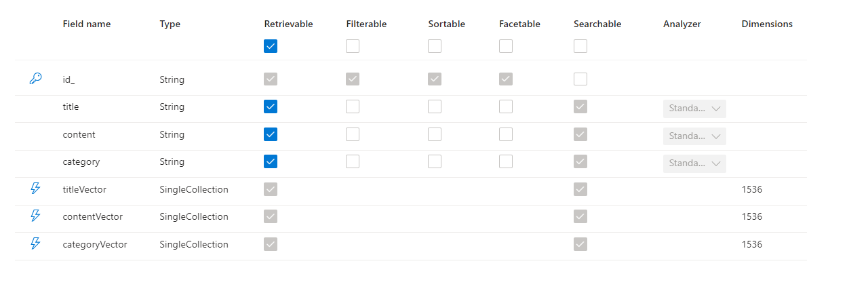Viewport: 868px width, 293px height.
Task: Enable Filterable for all fields in header
Action: (353, 46)
